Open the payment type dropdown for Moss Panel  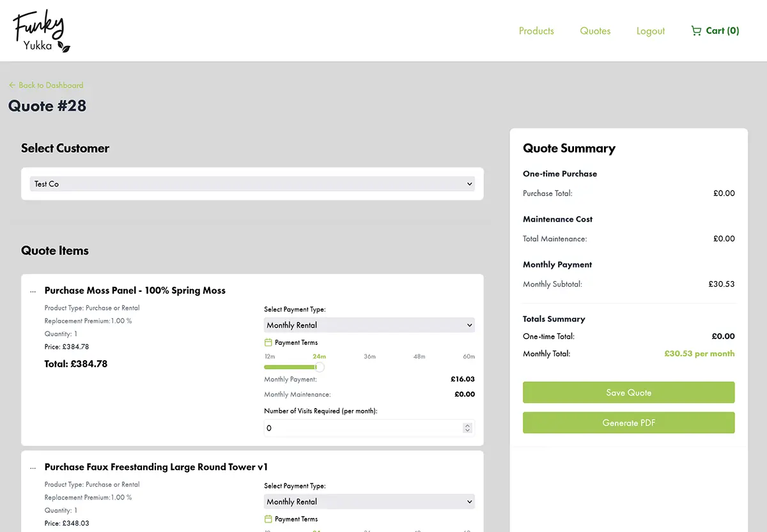point(369,324)
